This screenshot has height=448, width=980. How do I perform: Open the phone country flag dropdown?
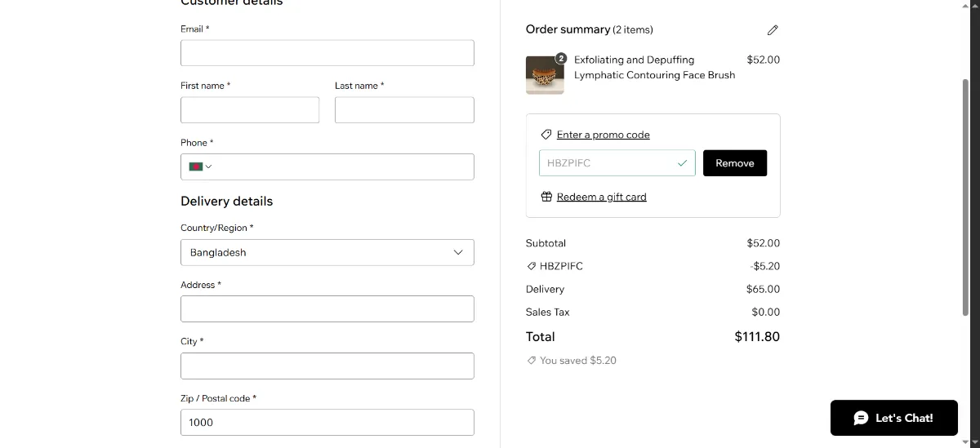[x=200, y=166]
